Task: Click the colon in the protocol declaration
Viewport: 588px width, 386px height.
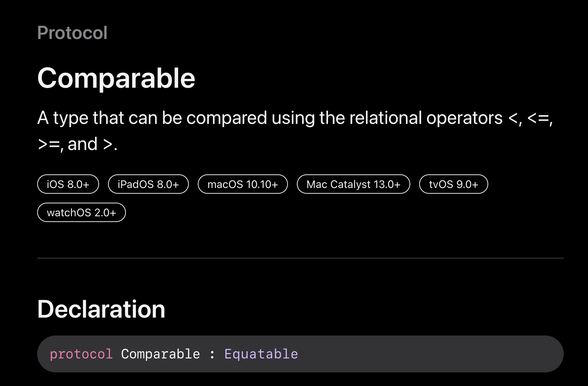Action: [x=212, y=354]
